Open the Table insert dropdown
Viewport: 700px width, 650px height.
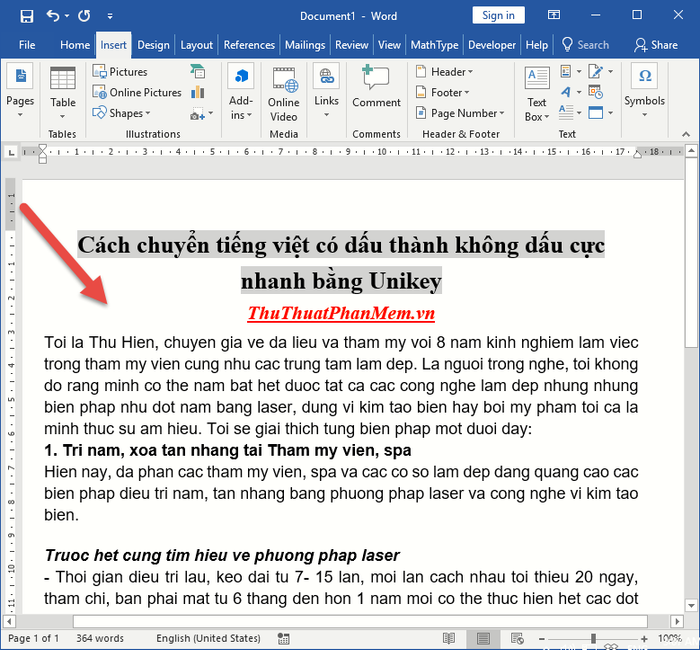click(62, 93)
